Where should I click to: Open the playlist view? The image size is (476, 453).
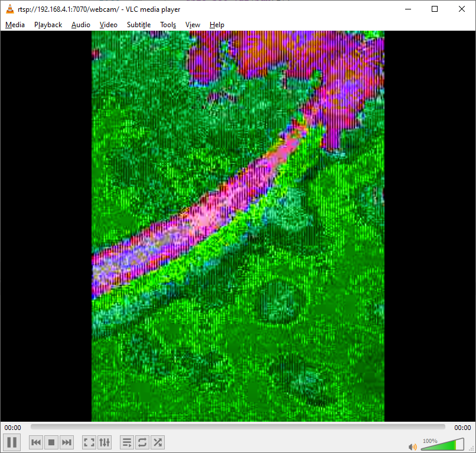[x=127, y=442]
